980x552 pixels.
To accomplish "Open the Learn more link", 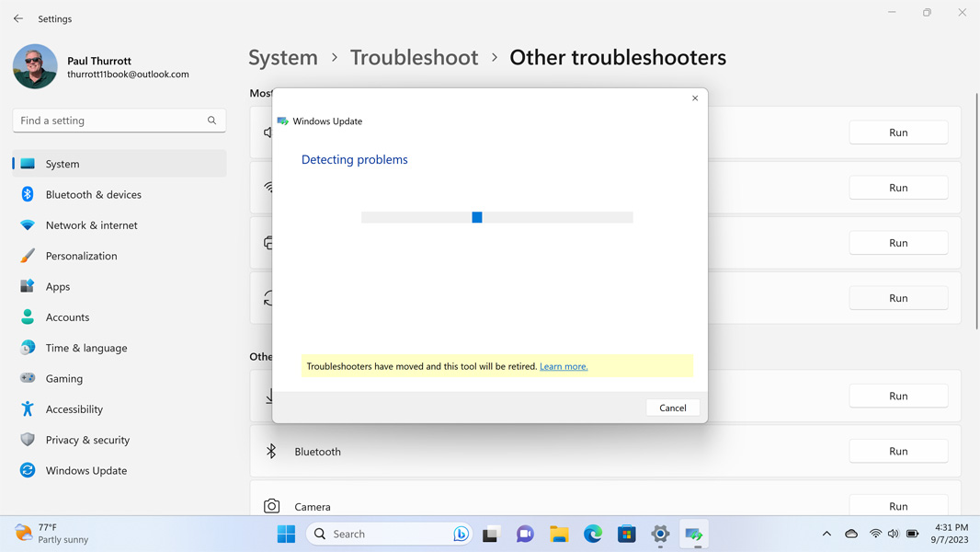I will pos(564,365).
